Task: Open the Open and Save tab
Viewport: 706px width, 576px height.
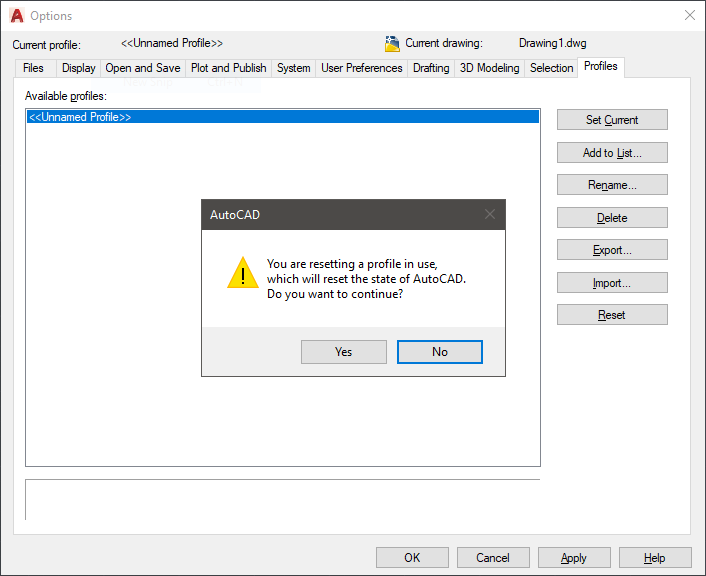Action: point(143,68)
